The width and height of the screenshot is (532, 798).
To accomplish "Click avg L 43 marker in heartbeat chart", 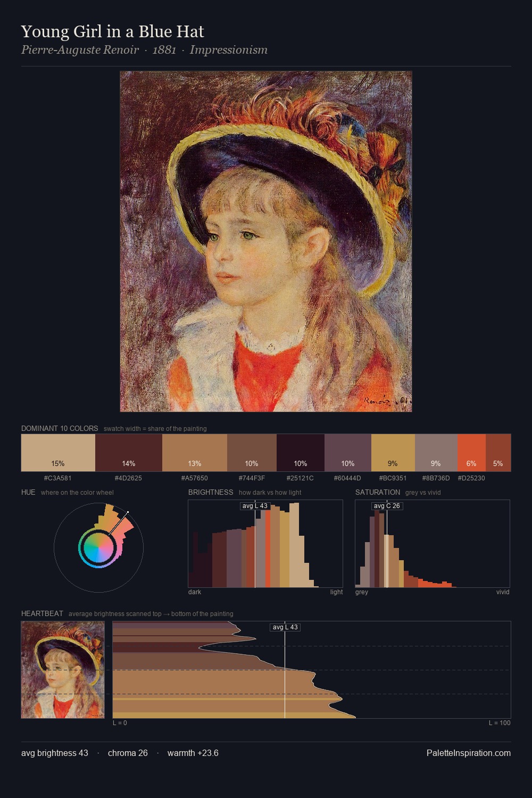I will point(285,627).
